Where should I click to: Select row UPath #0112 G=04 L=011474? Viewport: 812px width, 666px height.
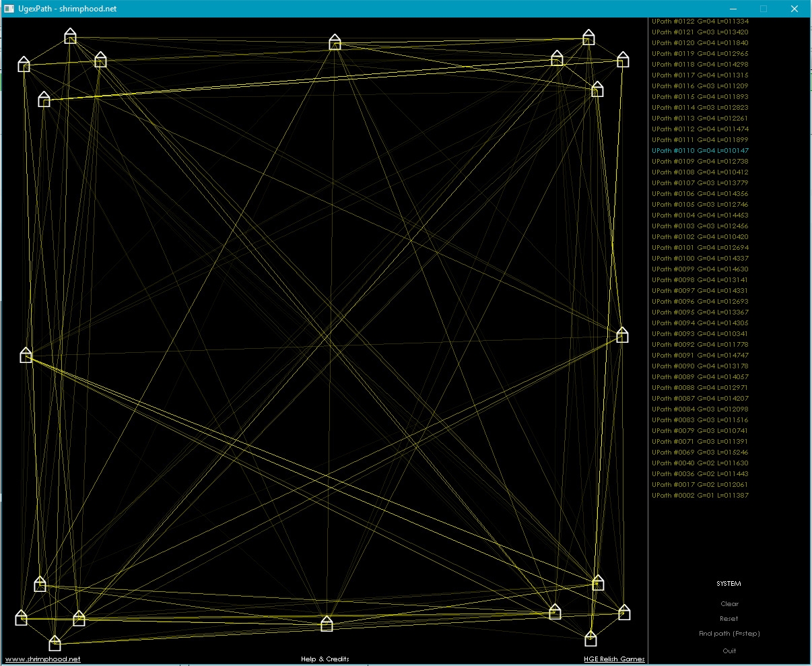(700, 129)
